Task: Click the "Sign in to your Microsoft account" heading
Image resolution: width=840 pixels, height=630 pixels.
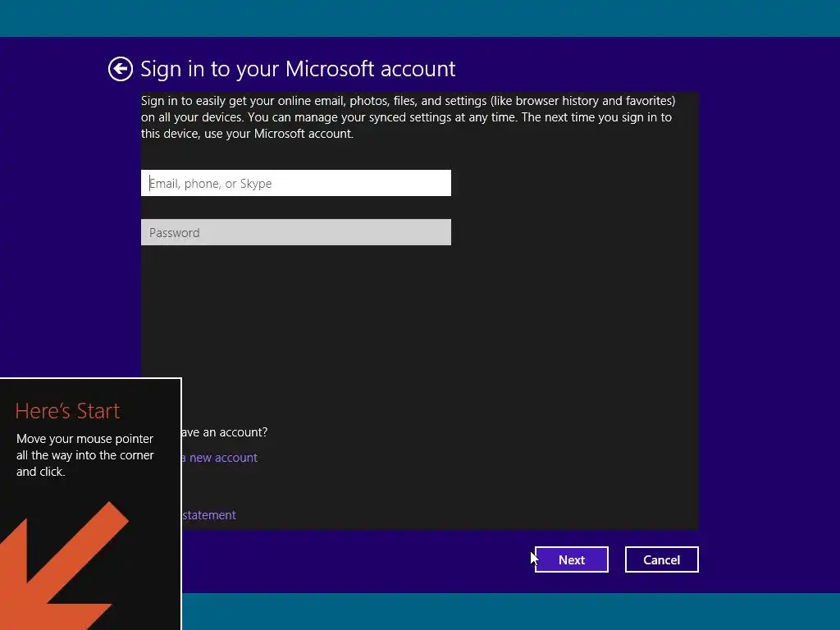Action: 298,69
